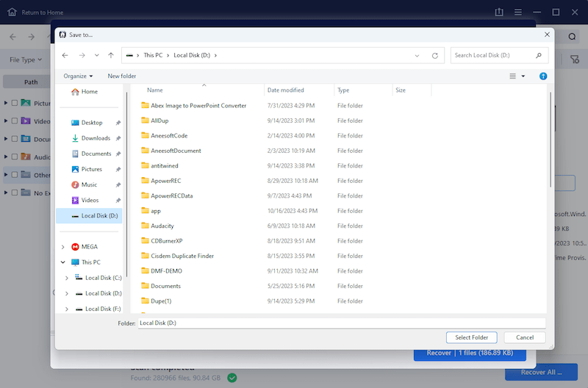This screenshot has width=588, height=388.
Task: Expand the Audio category arrow
Action: coord(6,157)
